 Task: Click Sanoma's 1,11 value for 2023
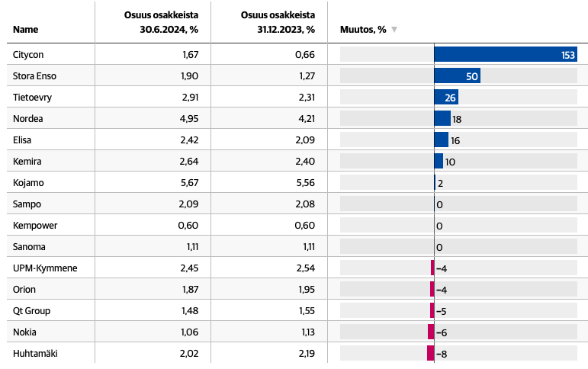[309, 247]
